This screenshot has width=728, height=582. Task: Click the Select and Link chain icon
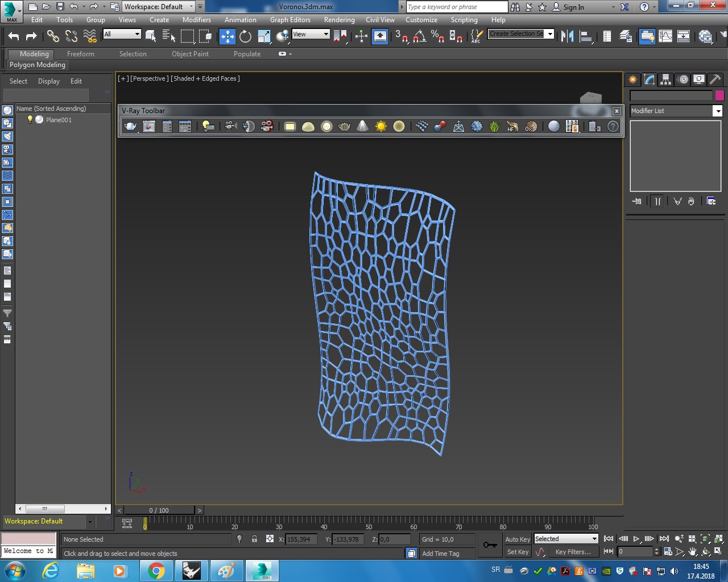(x=53, y=36)
